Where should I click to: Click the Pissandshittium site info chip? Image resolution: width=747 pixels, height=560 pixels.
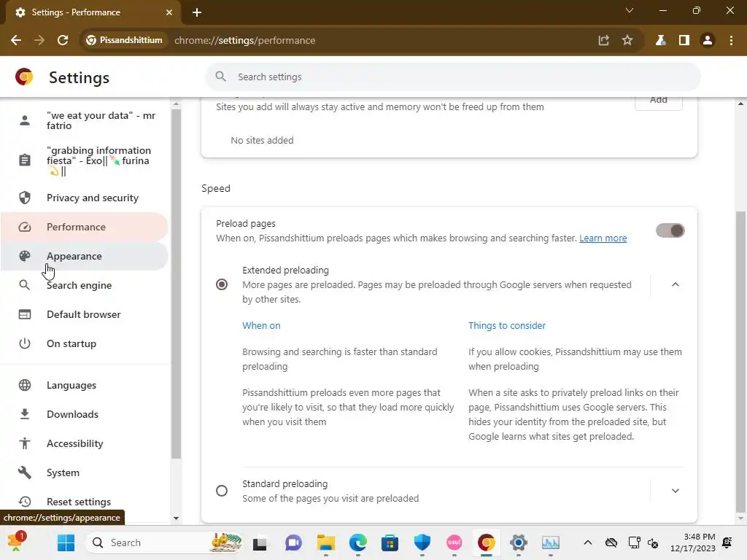pyautogui.click(x=124, y=41)
